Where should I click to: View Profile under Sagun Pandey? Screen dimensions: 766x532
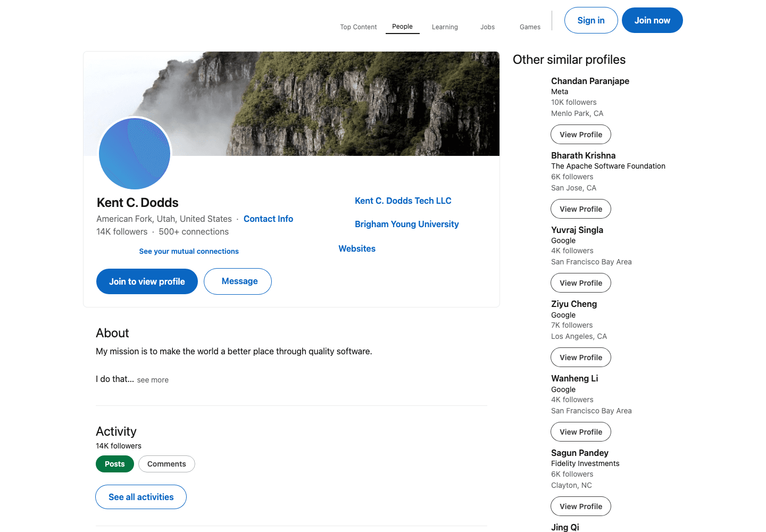pos(581,506)
